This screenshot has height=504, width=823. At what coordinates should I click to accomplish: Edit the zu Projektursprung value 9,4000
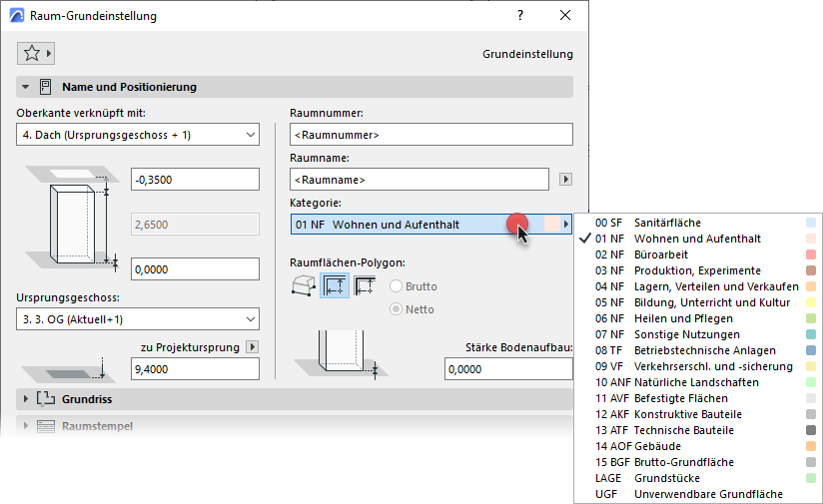pos(195,369)
